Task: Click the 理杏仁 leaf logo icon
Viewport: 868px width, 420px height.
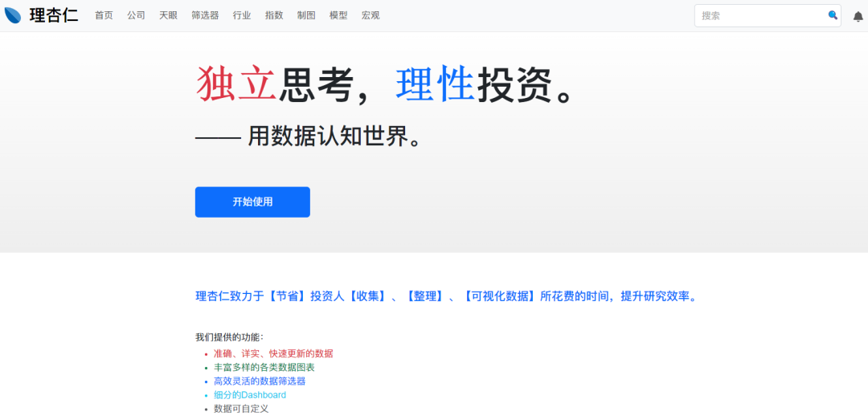Action: [13, 15]
